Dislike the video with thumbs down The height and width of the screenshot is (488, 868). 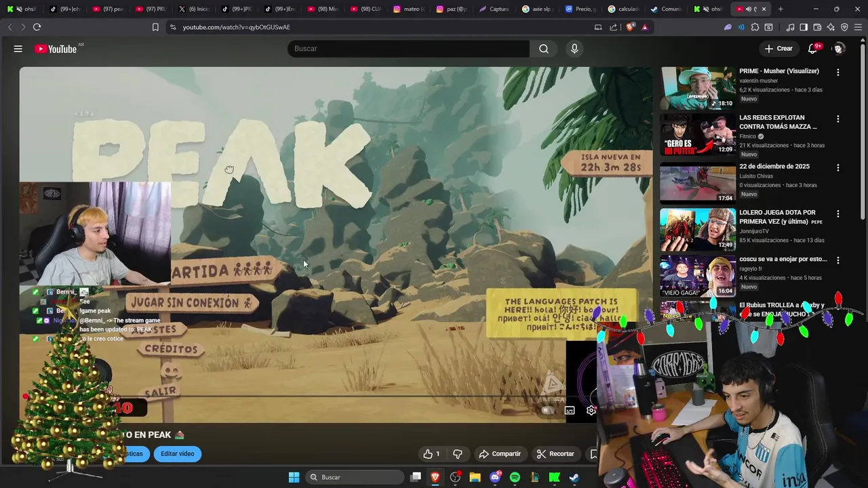point(458,454)
